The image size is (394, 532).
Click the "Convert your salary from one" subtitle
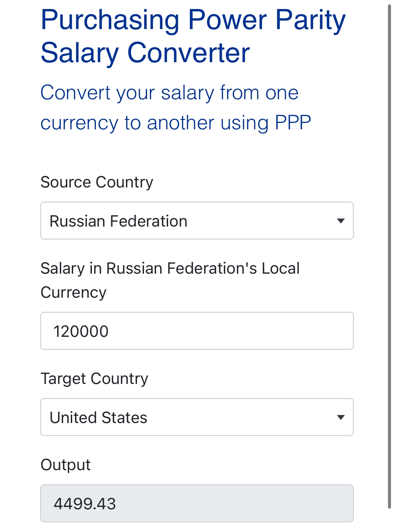click(x=169, y=93)
